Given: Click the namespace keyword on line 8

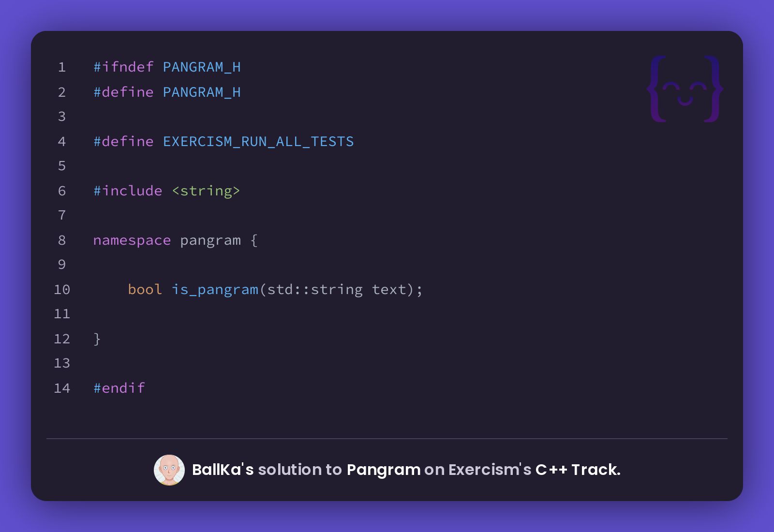Looking at the screenshot, I should click(x=132, y=241).
